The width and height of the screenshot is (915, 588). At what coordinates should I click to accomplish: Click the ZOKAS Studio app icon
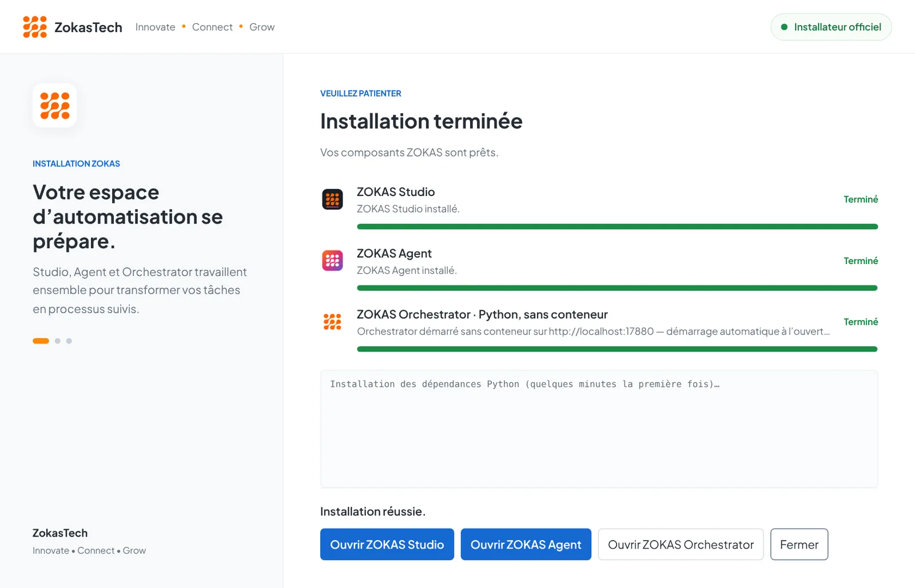(x=332, y=199)
